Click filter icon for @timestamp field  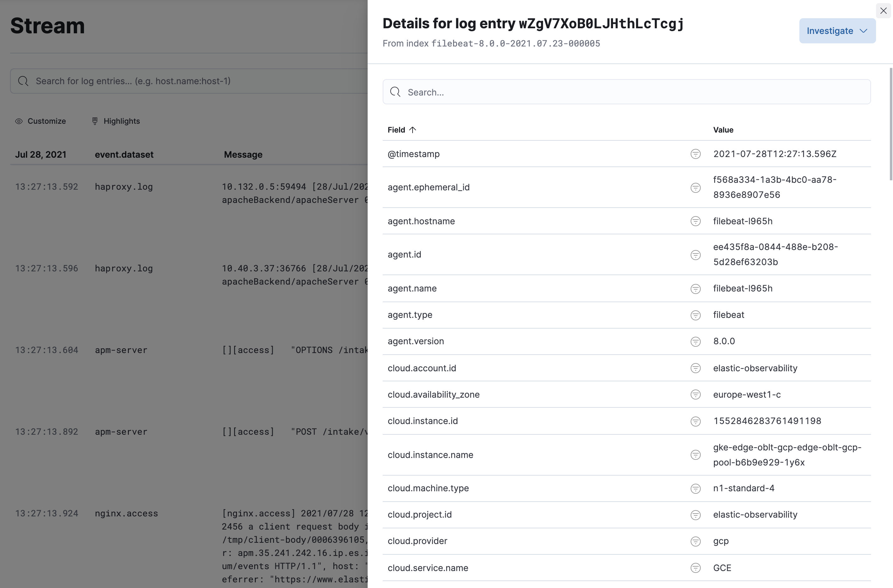pos(695,154)
